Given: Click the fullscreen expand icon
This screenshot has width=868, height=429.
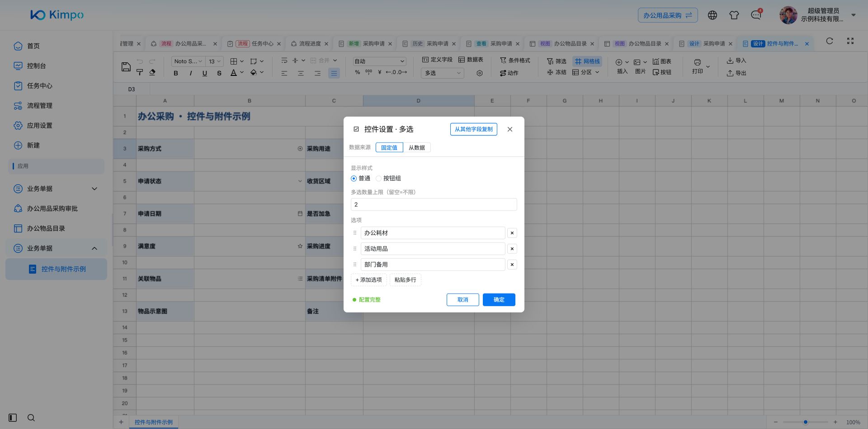Looking at the screenshot, I should coord(850,41).
